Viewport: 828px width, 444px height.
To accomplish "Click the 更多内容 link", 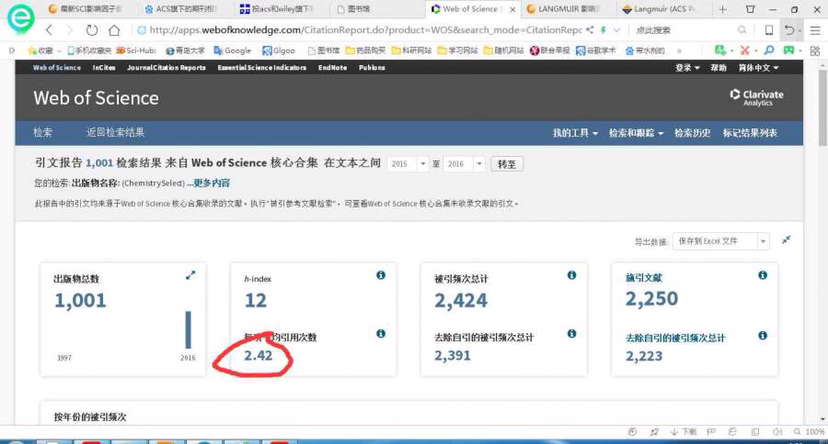I will (x=210, y=183).
